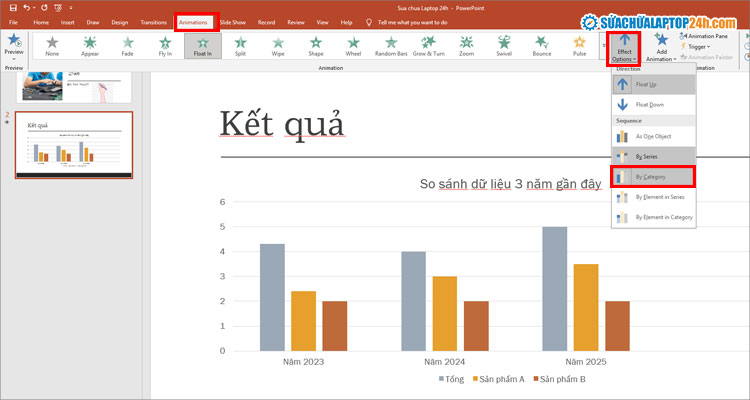Viewport: 750px width, 400px height.
Task: Apply the Random Bars animation
Action: click(x=391, y=46)
